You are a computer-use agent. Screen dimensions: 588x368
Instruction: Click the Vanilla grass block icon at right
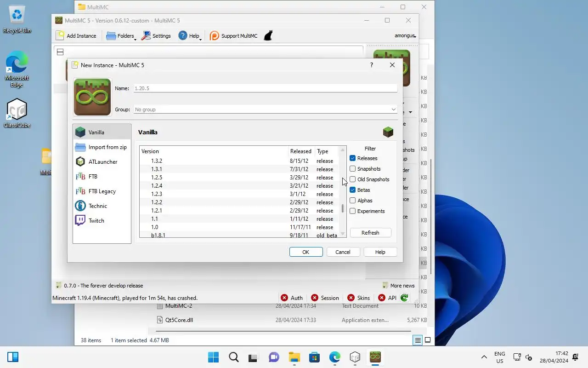coord(388,132)
